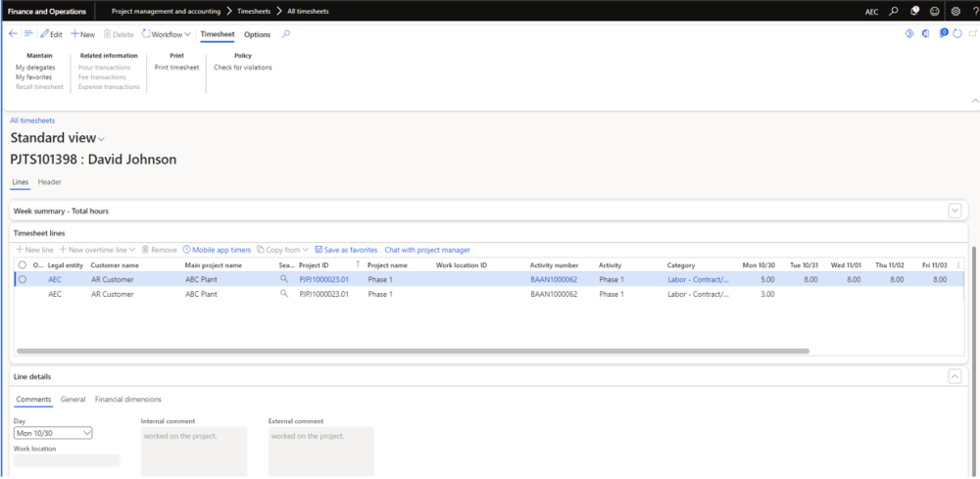This screenshot has width=980, height=479.
Task: Switch to the Header tab
Action: click(x=49, y=181)
